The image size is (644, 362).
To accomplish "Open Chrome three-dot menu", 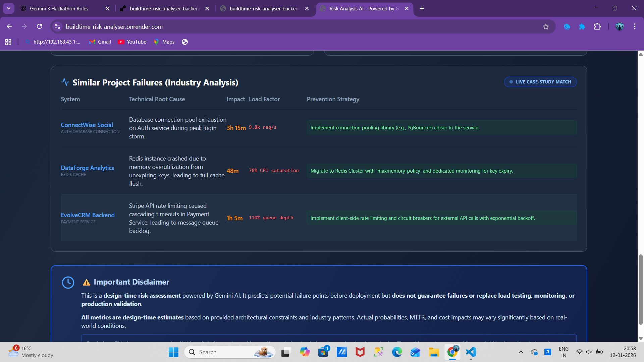I will [x=635, y=26].
